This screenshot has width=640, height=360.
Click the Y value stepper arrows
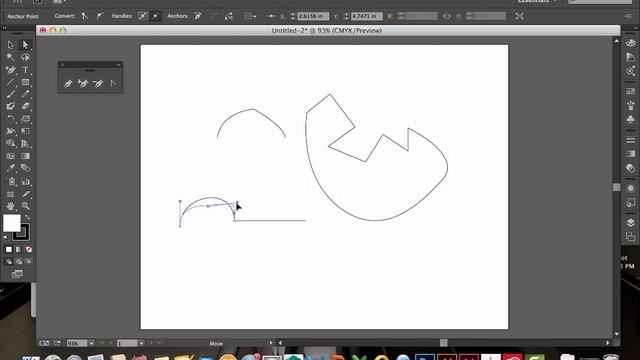(347, 16)
